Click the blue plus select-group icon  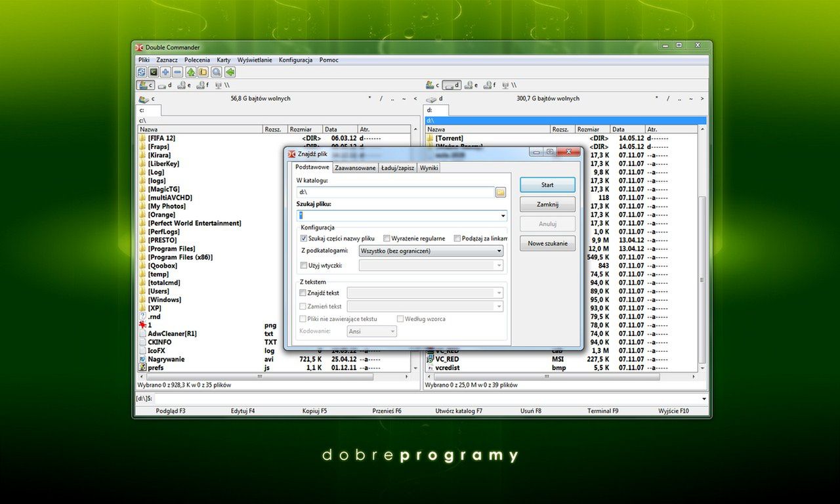pyautogui.click(x=165, y=72)
